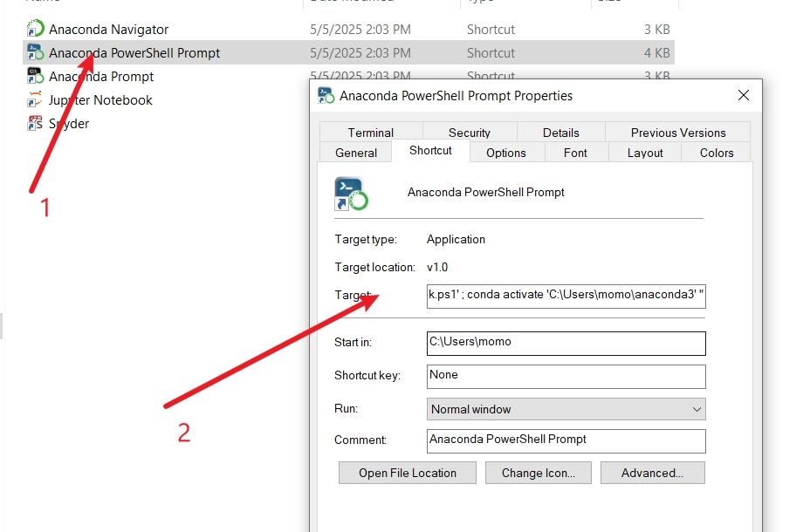Select the Spyder shortcut icon
This screenshot has width=810, height=532.
pos(31,123)
